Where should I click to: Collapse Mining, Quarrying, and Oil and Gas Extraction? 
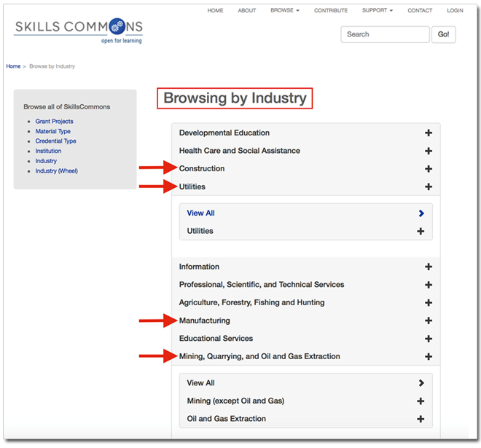[x=306, y=357]
